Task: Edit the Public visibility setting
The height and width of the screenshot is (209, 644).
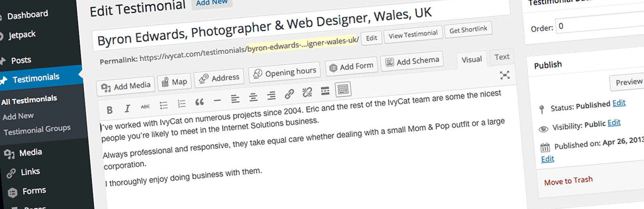Action: [x=614, y=123]
